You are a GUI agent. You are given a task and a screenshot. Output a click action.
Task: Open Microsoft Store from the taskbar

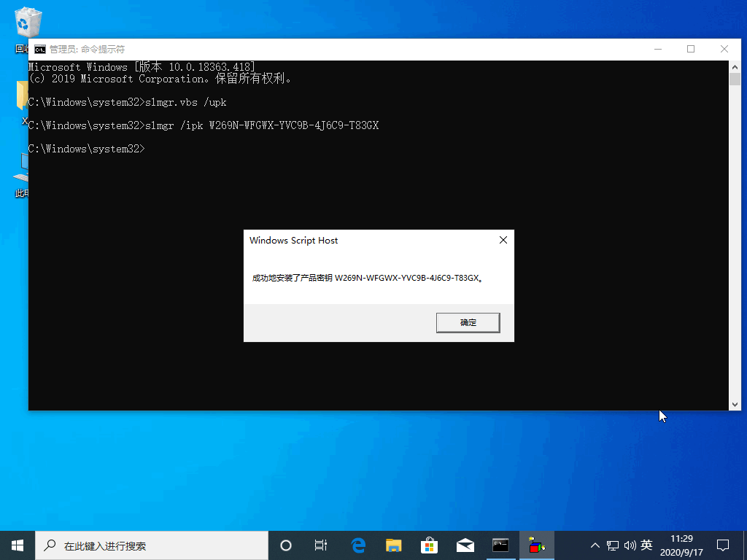pos(429,545)
